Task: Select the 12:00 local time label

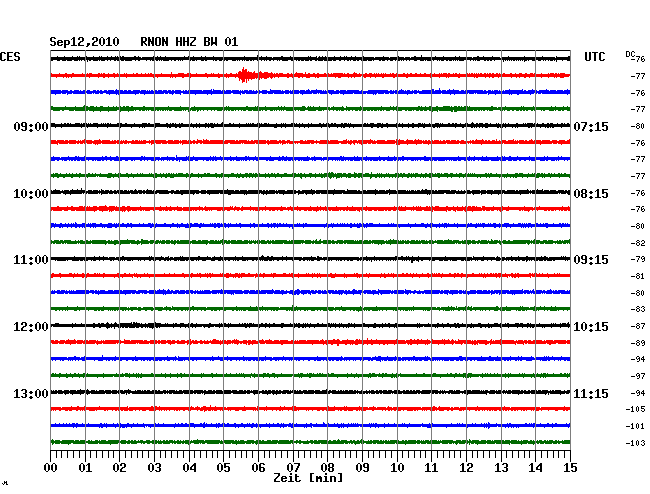Action: coord(31,327)
